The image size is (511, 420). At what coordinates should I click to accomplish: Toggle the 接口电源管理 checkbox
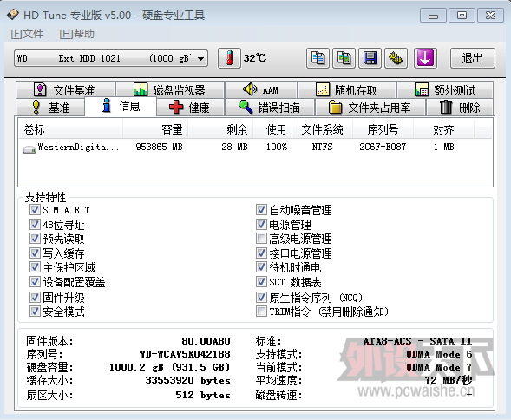261,253
